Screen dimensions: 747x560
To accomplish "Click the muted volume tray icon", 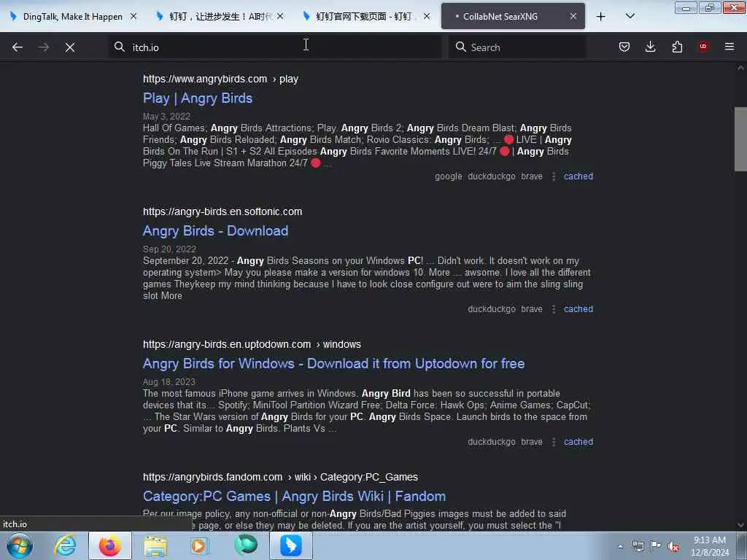I will [x=673, y=546].
